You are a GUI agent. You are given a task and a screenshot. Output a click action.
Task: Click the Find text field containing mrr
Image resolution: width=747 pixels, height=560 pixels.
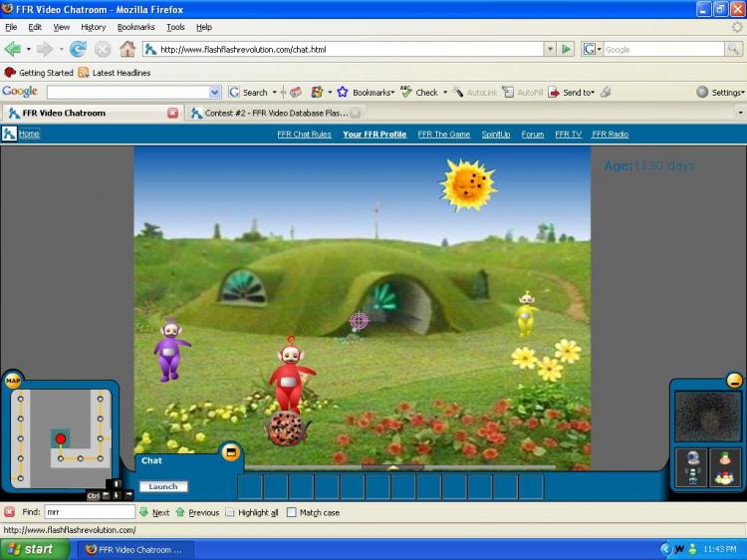tap(90, 512)
